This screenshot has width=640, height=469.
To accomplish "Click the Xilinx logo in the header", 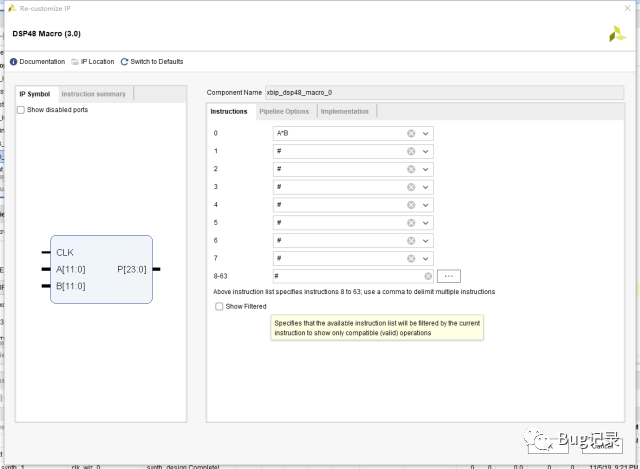I will coord(617,34).
